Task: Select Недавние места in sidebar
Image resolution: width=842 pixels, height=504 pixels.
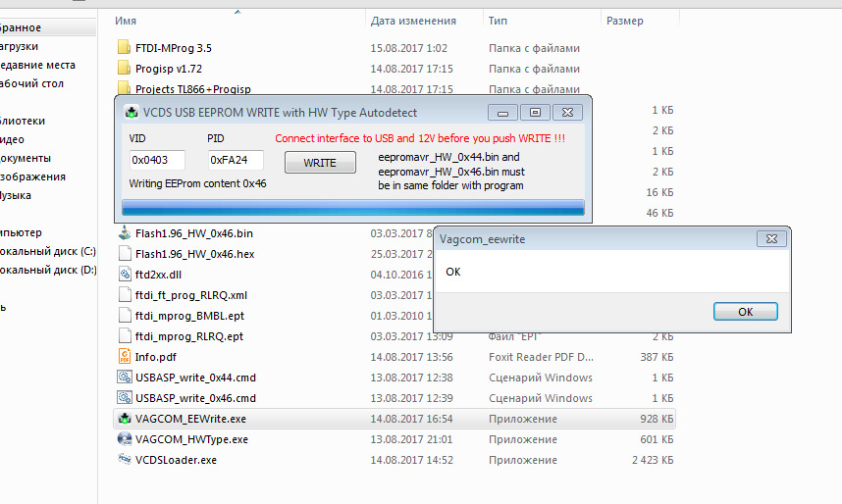Action: click(x=37, y=65)
